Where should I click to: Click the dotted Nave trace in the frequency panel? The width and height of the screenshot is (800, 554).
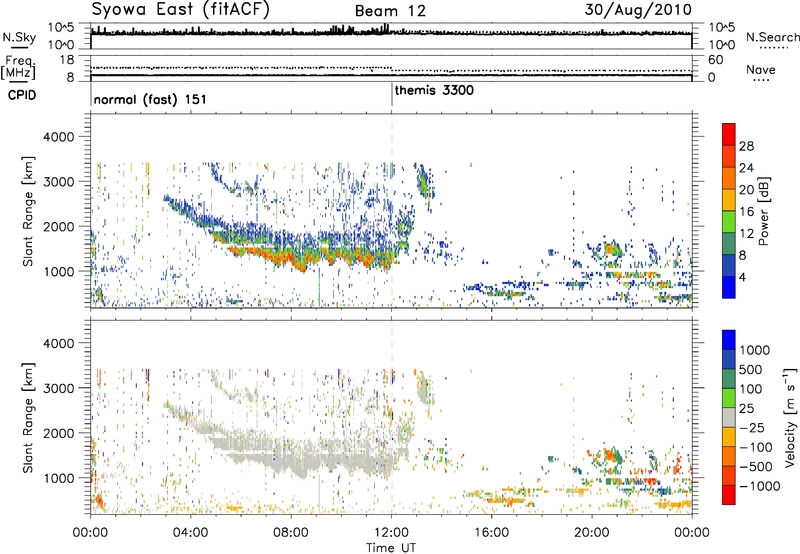click(x=391, y=68)
